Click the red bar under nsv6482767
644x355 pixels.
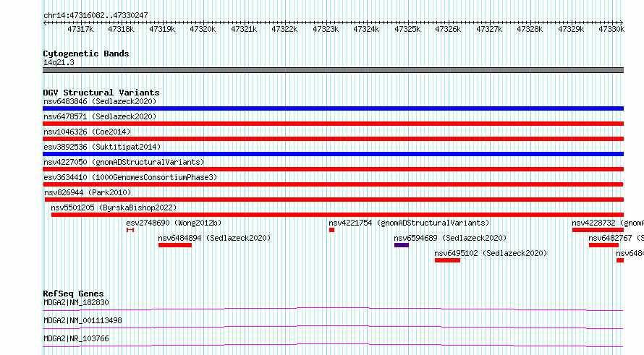pos(603,245)
